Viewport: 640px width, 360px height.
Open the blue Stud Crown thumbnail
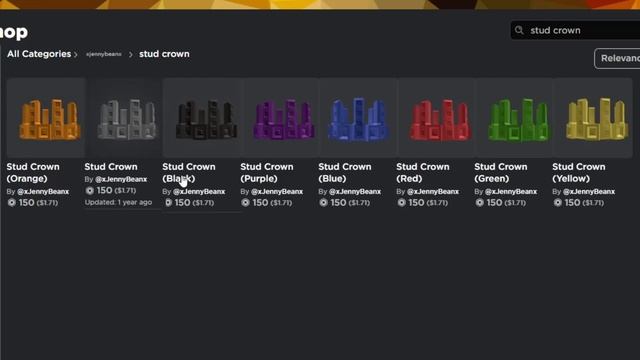pos(357,118)
